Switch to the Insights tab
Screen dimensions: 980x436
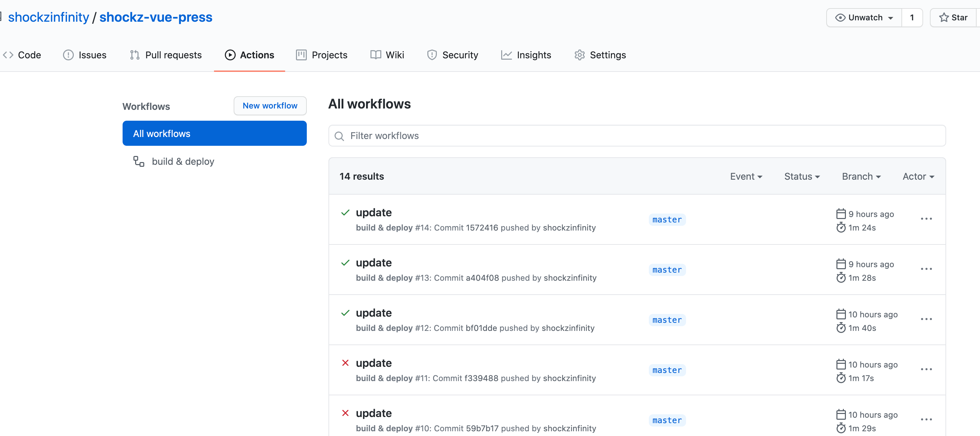tap(526, 55)
